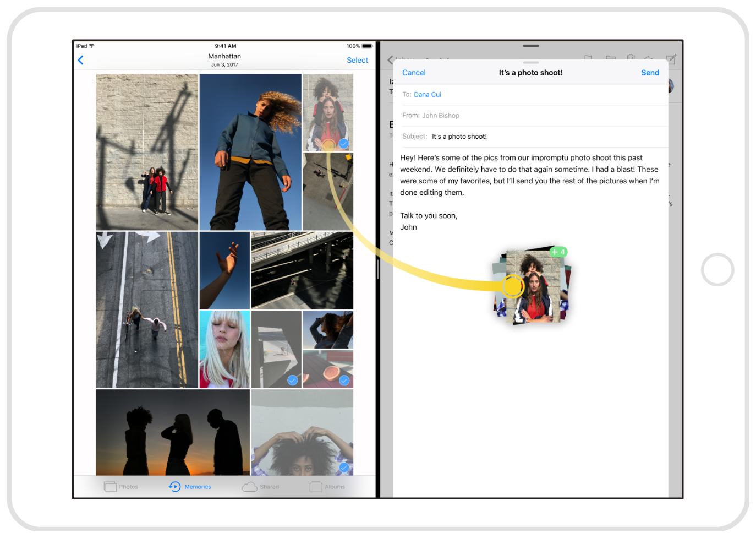The width and height of the screenshot is (756, 538).
Task: Edit the Subject line of the email
Action: (x=459, y=136)
